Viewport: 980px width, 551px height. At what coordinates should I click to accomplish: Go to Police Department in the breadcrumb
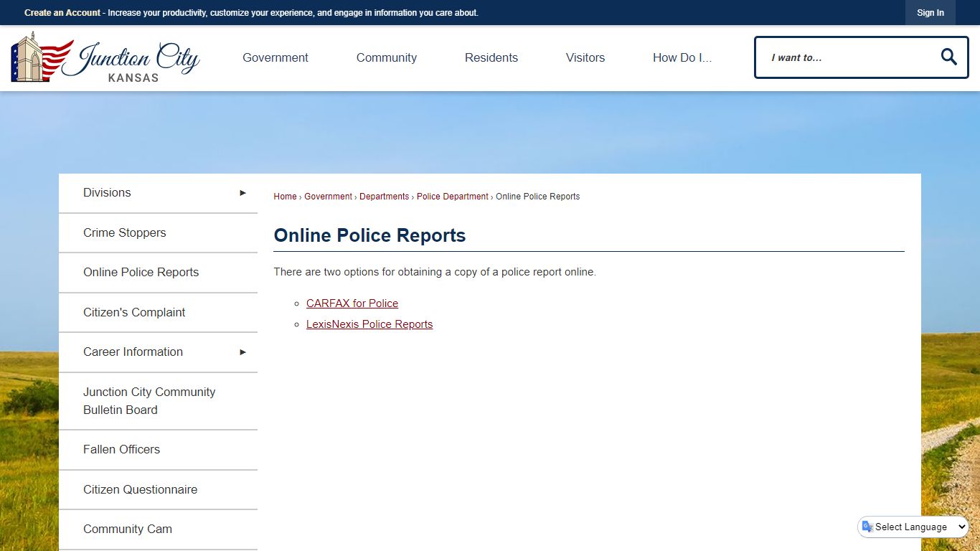452,197
